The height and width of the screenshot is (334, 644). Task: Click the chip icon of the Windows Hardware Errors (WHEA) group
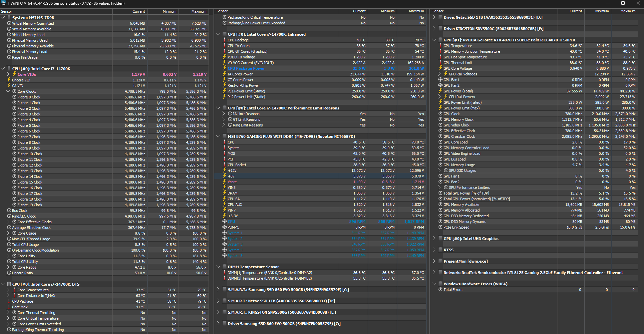[x=440, y=284]
